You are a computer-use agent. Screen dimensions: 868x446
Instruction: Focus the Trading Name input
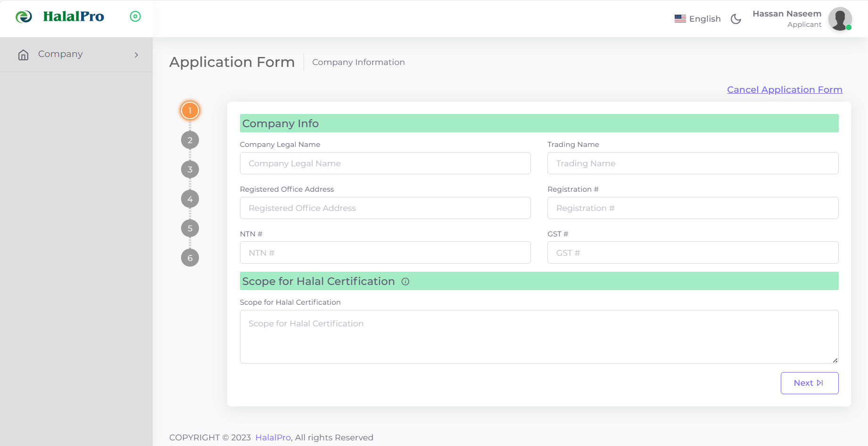(692, 163)
